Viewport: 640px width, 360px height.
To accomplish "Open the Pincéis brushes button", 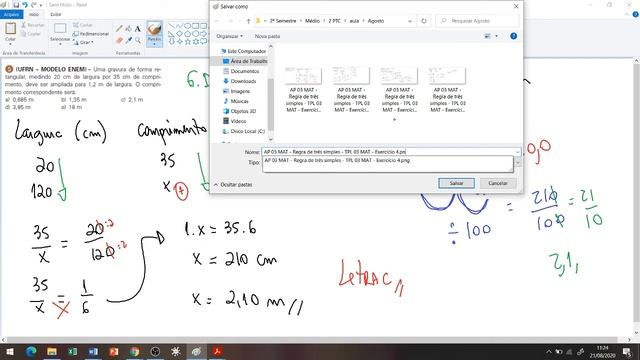I will [154, 33].
